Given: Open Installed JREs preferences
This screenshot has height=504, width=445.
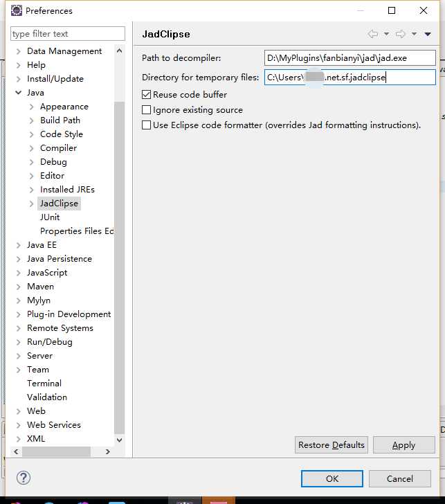Looking at the screenshot, I should (67, 189).
